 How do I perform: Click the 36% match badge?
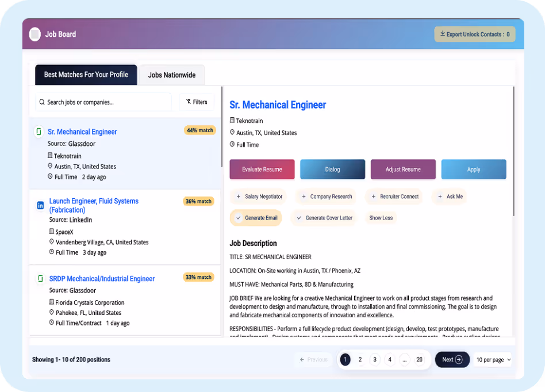198,201
